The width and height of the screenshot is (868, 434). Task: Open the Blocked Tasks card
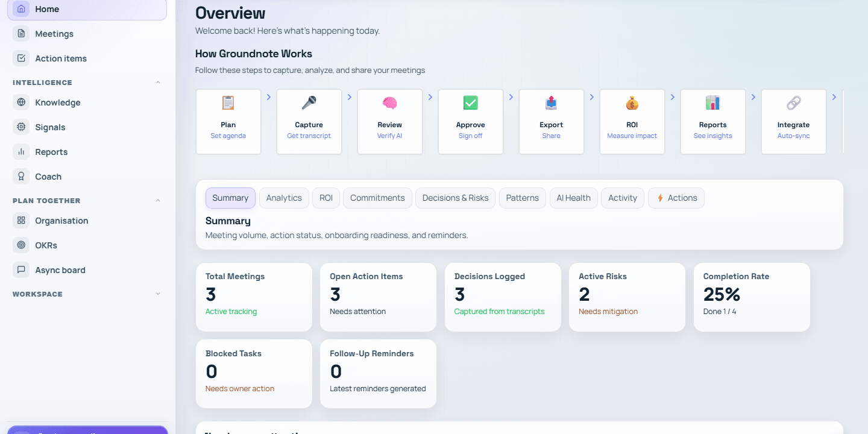[x=254, y=374]
